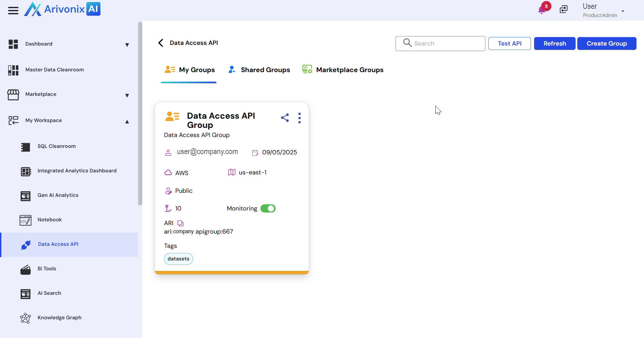Open the card's three-dot options menu
This screenshot has width=644, height=338.
pos(300,118)
